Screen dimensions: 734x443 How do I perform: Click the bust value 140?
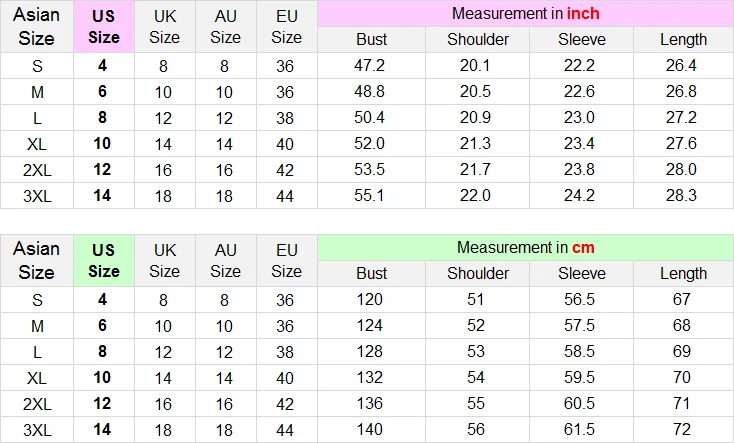click(371, 429)
